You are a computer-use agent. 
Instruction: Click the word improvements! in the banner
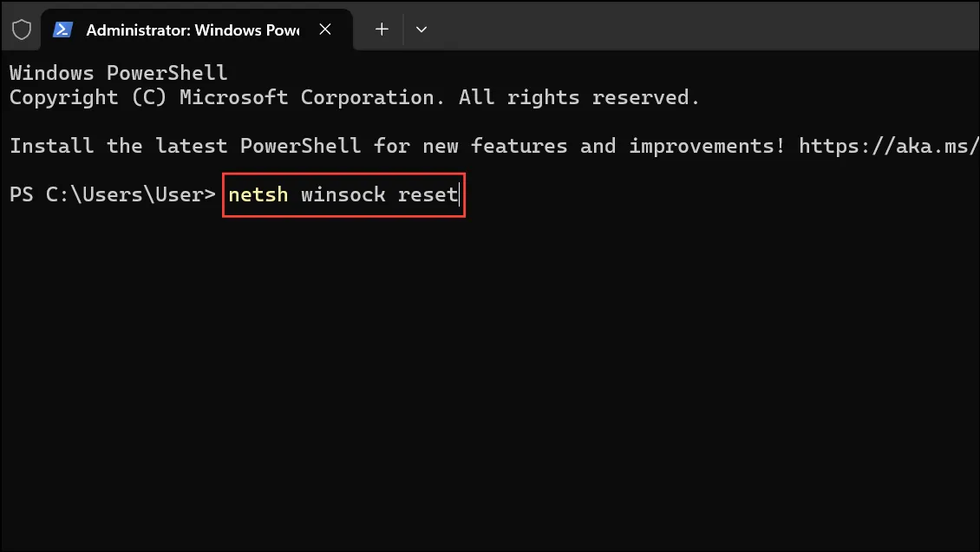click(707, 146)
